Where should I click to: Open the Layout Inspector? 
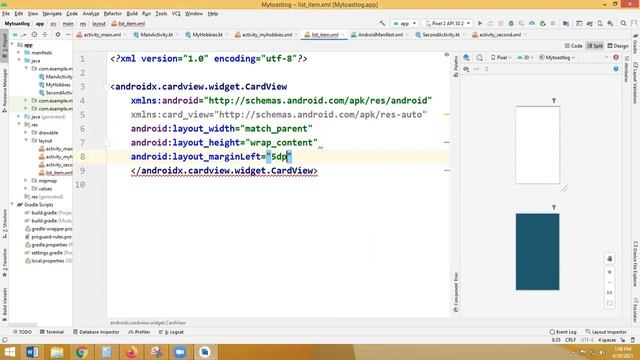(606, 332)
